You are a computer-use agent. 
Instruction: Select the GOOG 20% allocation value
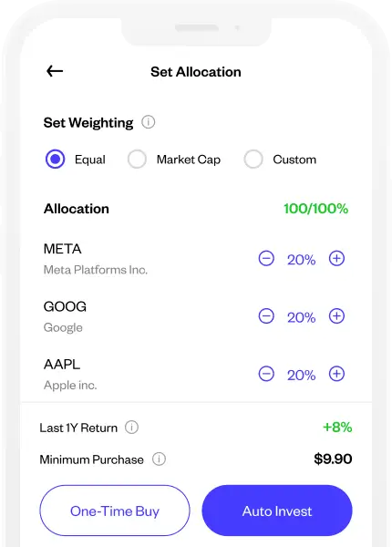302,317
